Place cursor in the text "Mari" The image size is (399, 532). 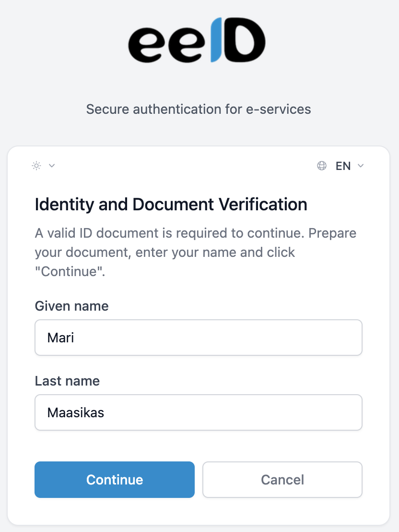point(60,338)
